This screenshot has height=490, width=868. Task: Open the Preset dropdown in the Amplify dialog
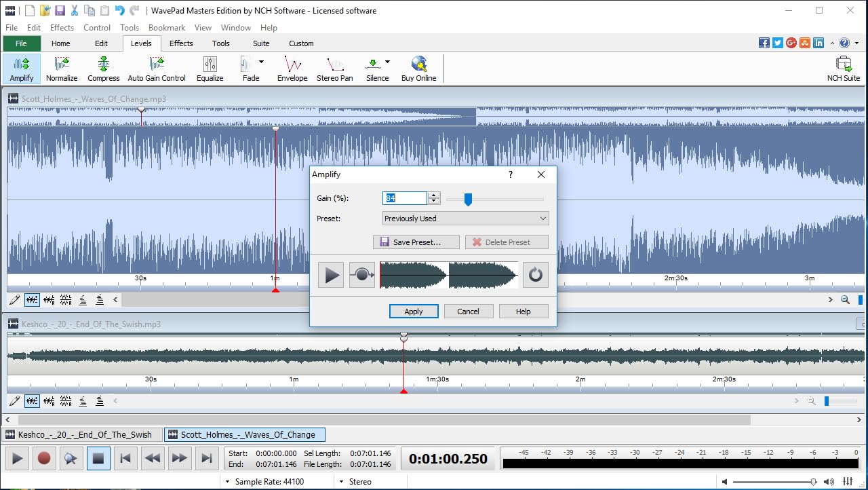(541, 218)
